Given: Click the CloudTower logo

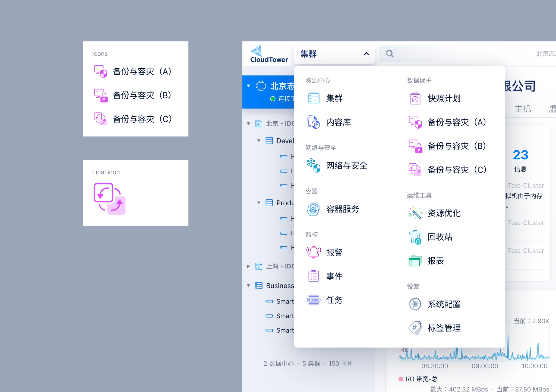Looking at the screenshot, I should [268, 54].
